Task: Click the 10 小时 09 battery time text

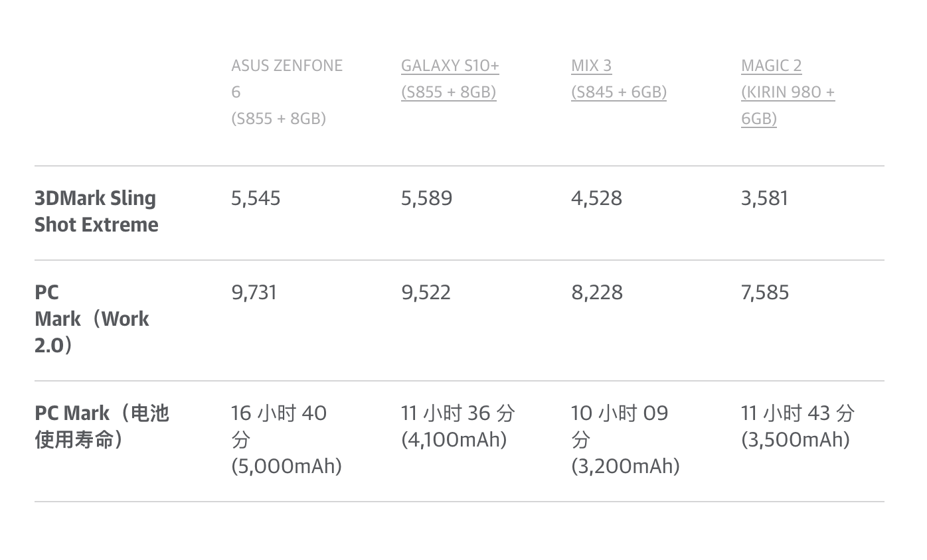Action: pos(620,413)
